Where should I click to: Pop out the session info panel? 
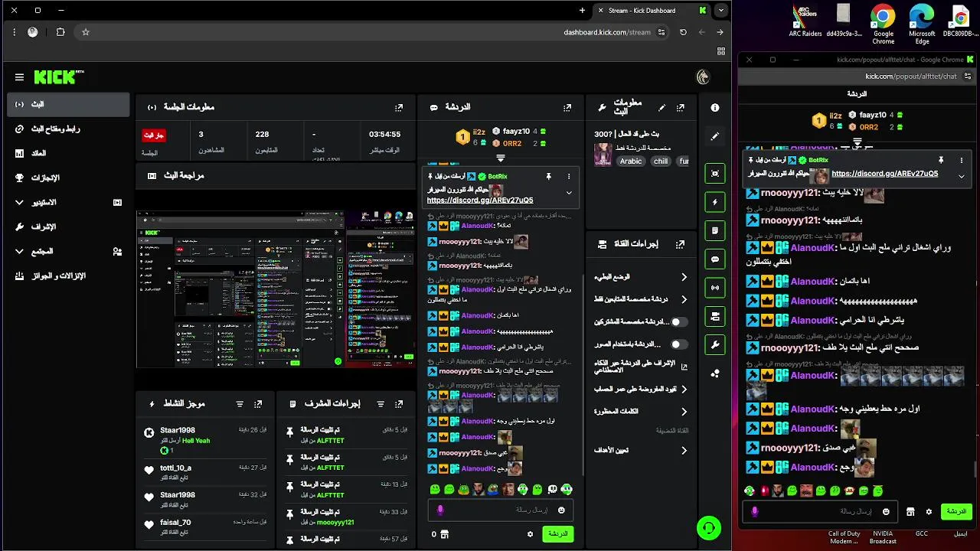(x=399, y=108)
